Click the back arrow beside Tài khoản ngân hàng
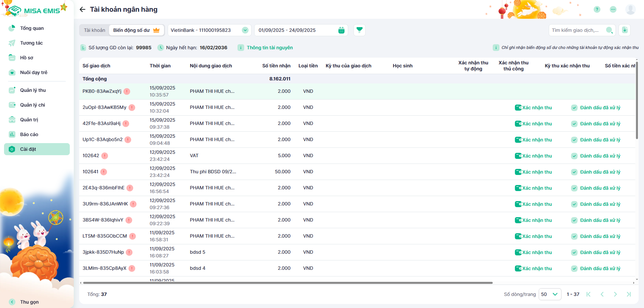The image size is (644, 308). click(83, 9)
